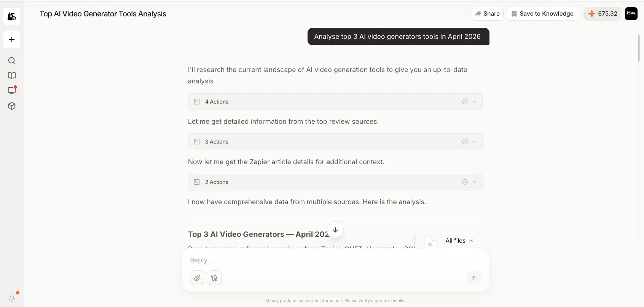Viewport: 644px width, 307px height.
Task: Open the search icon in sidebar
Action: coord(12,61)
